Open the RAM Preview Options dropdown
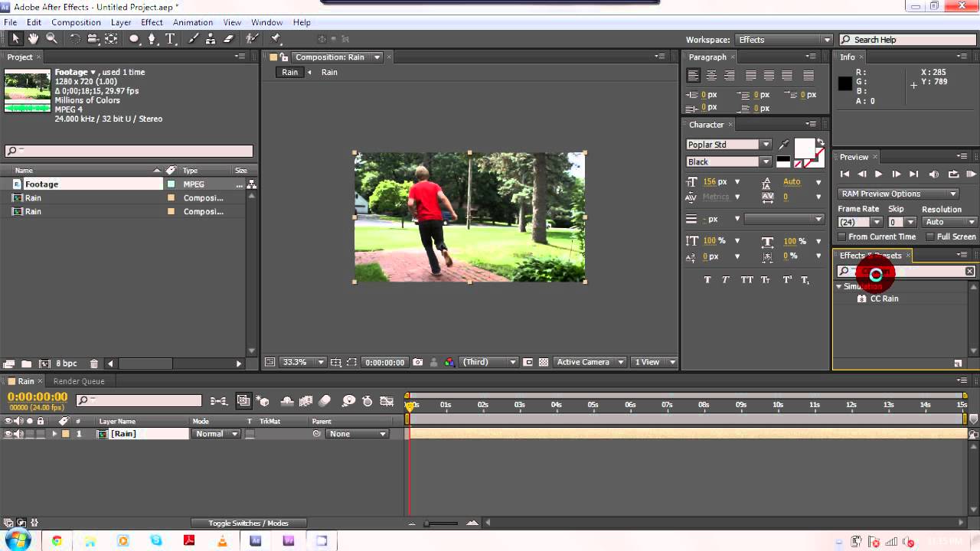Viewport: 980px width, 551px height. [897, 194]
